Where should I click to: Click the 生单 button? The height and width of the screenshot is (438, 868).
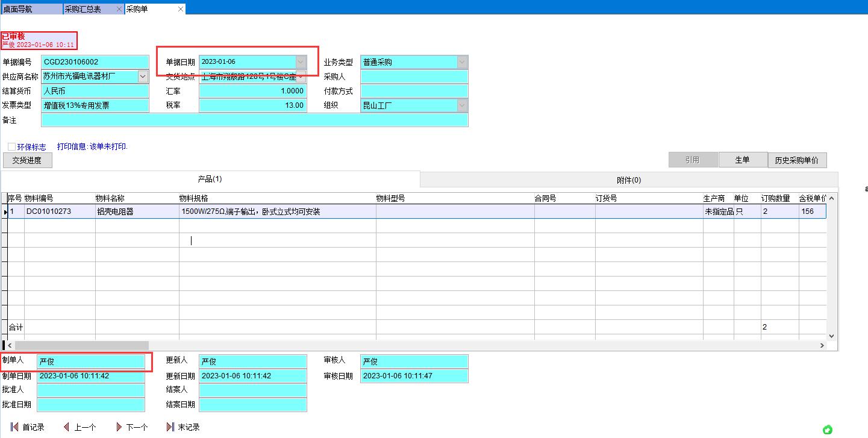click(742, 160)
